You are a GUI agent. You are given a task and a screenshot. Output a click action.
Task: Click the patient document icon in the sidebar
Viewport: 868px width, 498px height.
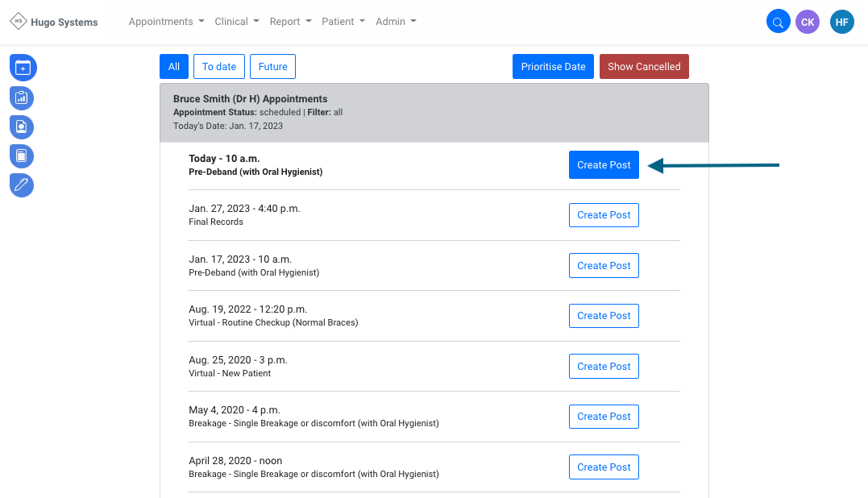[x=23, y=127]
